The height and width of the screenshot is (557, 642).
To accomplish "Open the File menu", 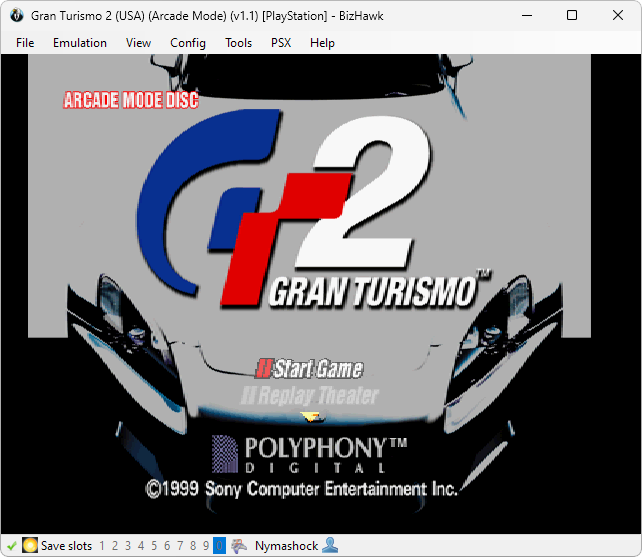I will click(25, 43).
